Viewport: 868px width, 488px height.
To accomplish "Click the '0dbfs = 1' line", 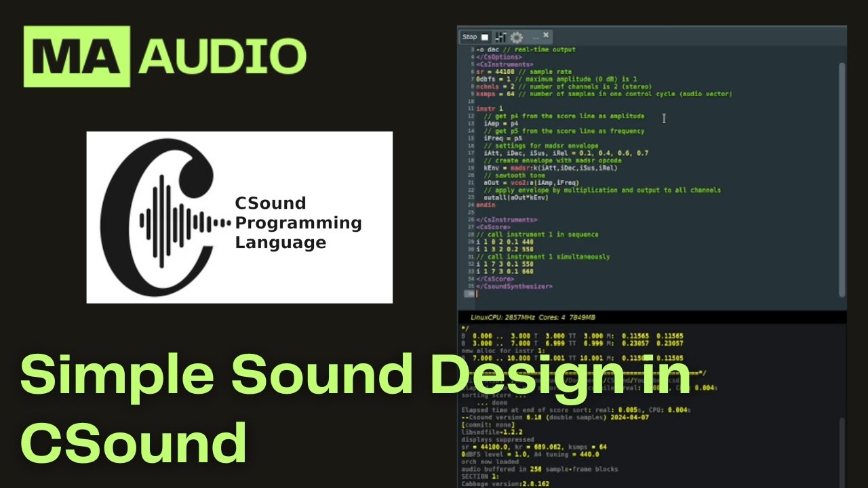I will coord(556,79).
